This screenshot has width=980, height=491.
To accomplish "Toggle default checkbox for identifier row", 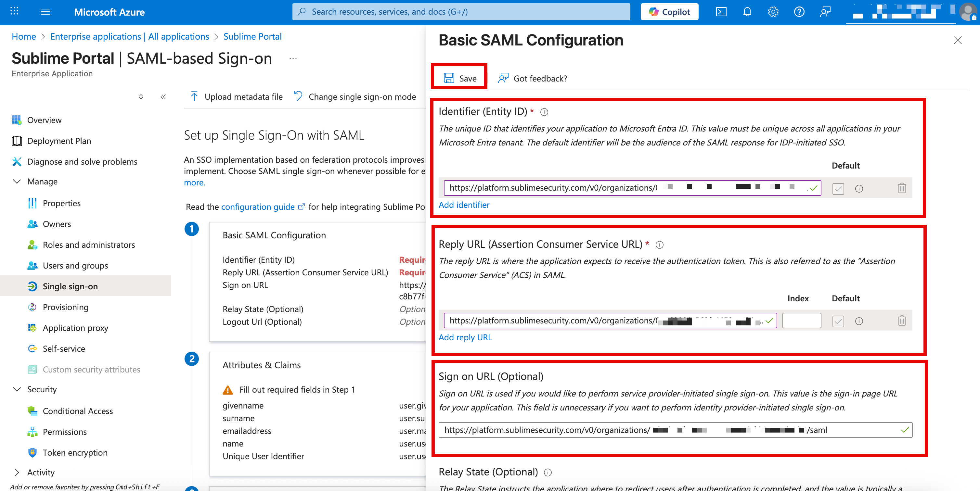I will tap(838, 189).
